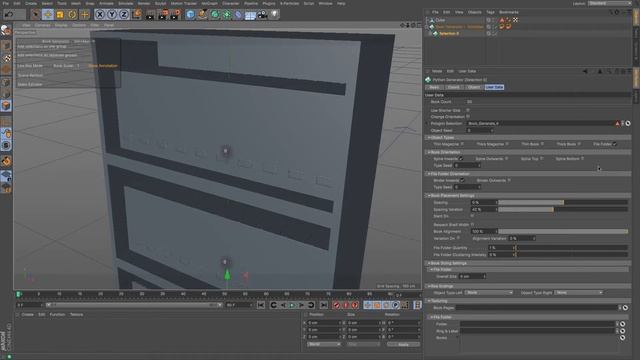Go to end of timeline
The width and height of the screenshot is (640, 360).
324,305
